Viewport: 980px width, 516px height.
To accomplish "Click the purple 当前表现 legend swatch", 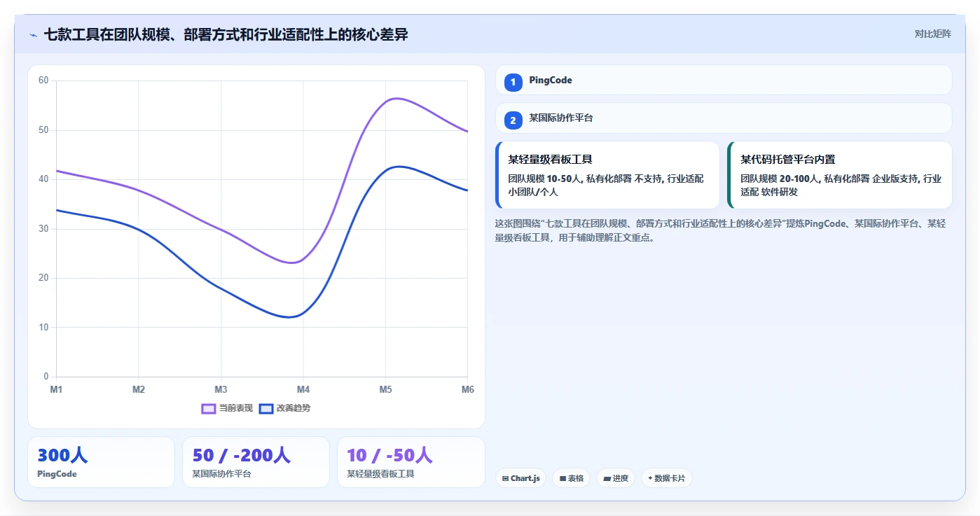I will (209, 408).
